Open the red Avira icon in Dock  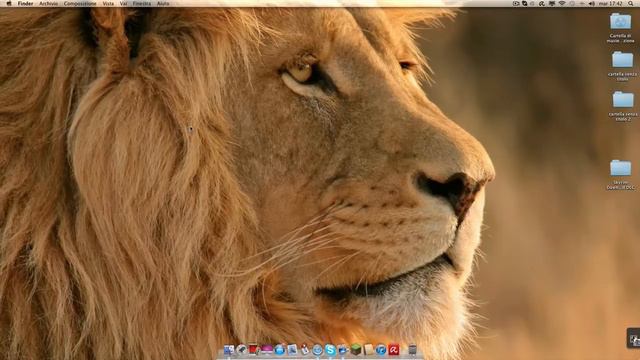click(x=393, y=350)
